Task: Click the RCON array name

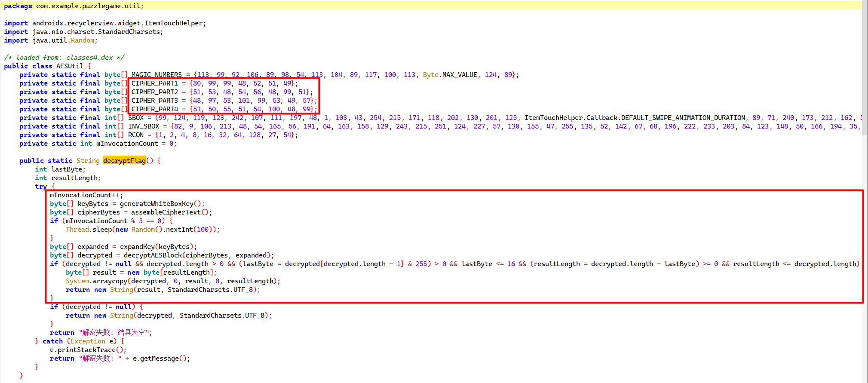Action: click(x=136, y=135)
